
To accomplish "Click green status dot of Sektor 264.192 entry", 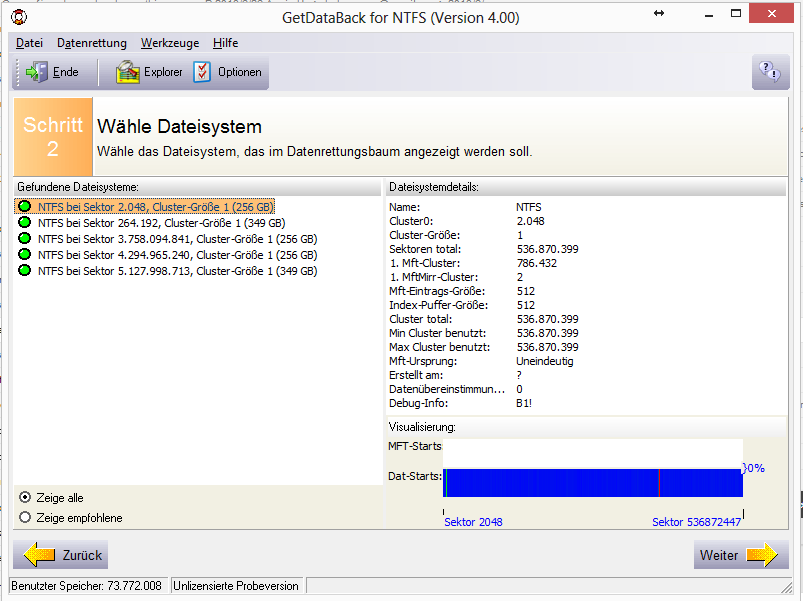I will pos(24,222).
